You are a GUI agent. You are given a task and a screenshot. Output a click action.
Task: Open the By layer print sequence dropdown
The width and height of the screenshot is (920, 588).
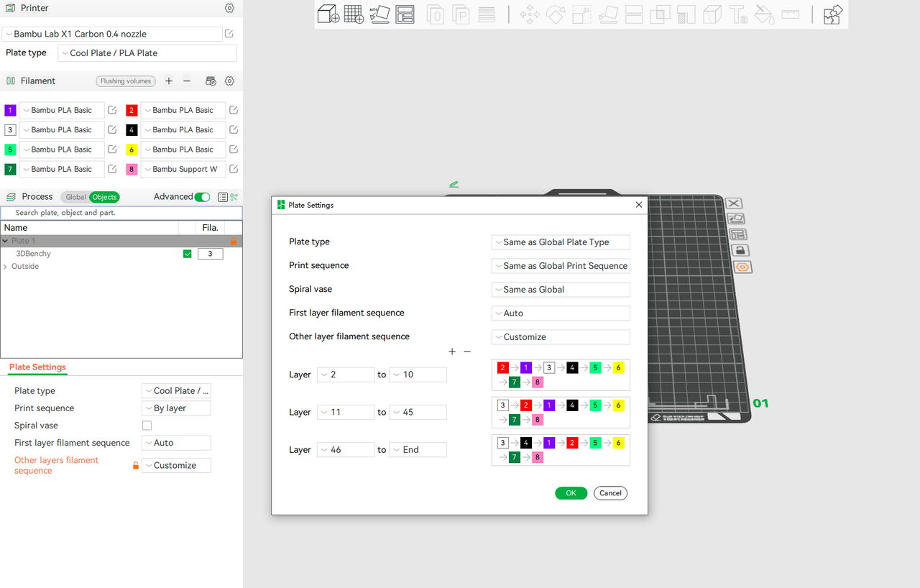pyautogui.click(x=176, y=408)
